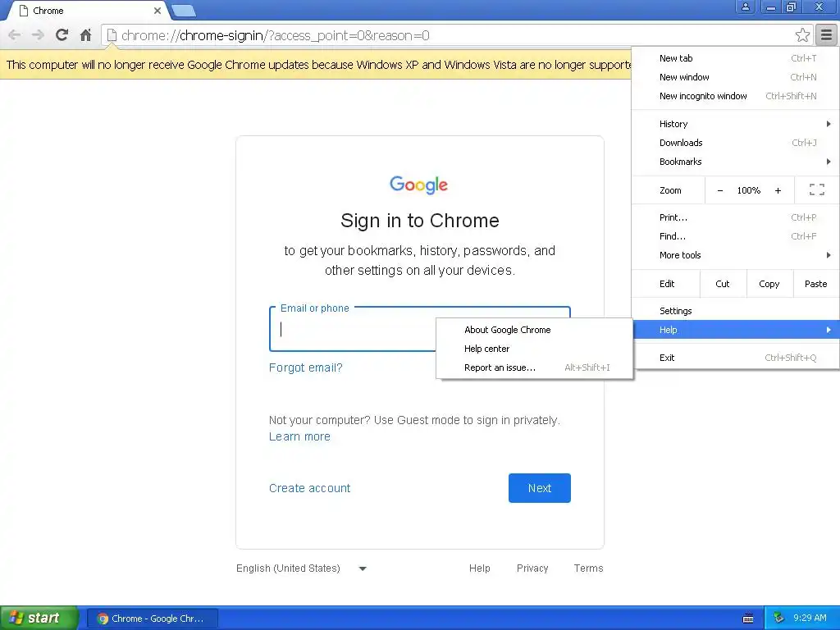Choose Find… from the menu

point(735,236)
